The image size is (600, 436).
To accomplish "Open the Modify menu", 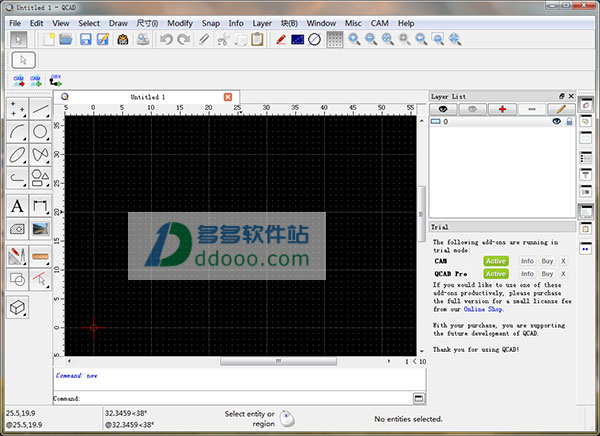I will [180, 23].
